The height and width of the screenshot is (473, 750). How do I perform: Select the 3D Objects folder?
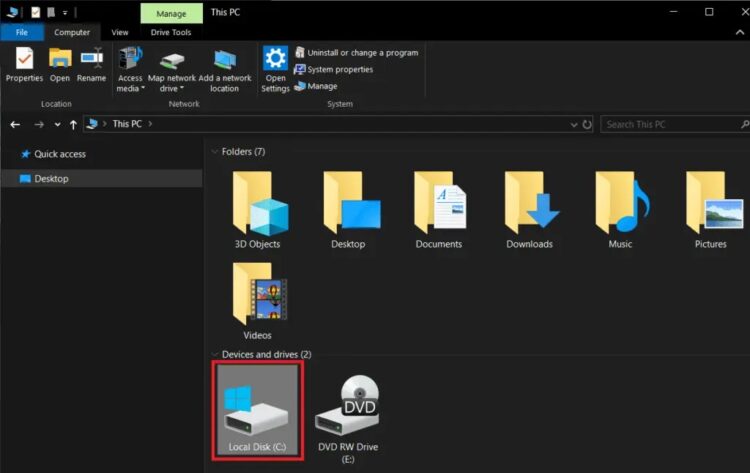(x=258, y=210)
